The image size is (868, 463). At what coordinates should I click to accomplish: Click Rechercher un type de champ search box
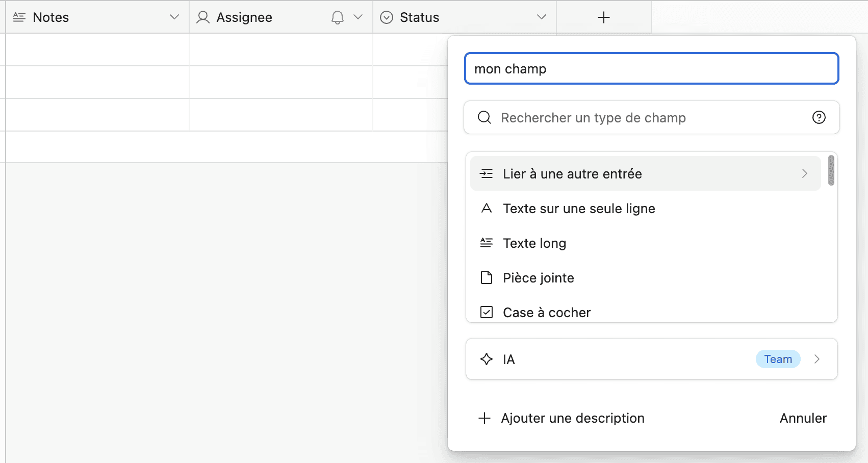pyautogui.click(x=652, y=117)
